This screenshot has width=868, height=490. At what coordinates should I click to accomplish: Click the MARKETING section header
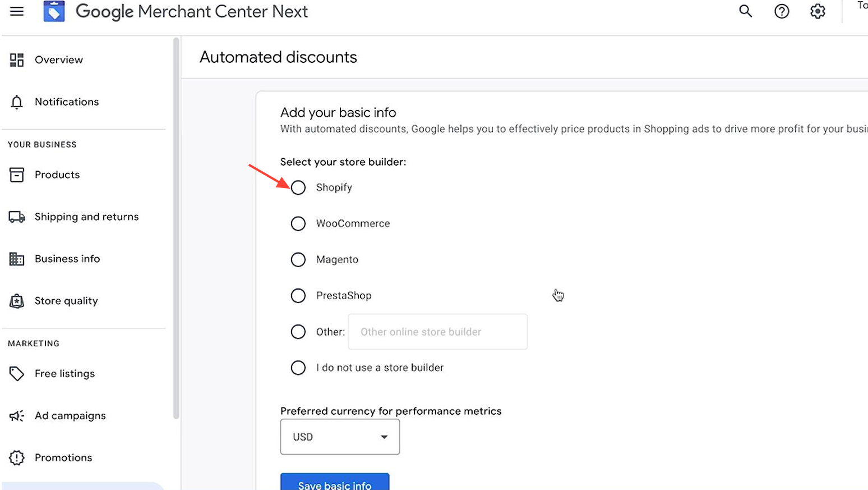pyautogui.click(x=34, y=344)
